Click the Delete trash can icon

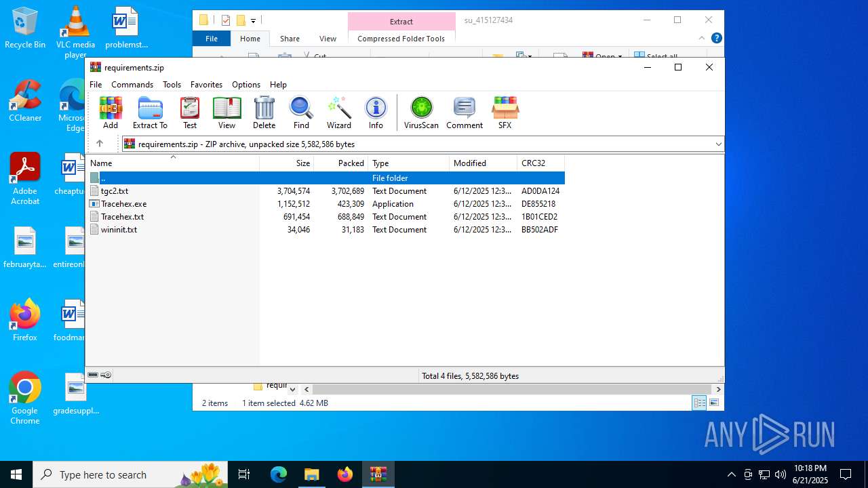[x=264, y=113]
